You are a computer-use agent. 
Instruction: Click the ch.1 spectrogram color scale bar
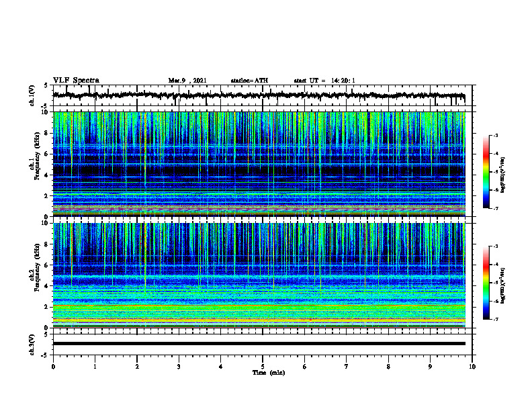486,172
